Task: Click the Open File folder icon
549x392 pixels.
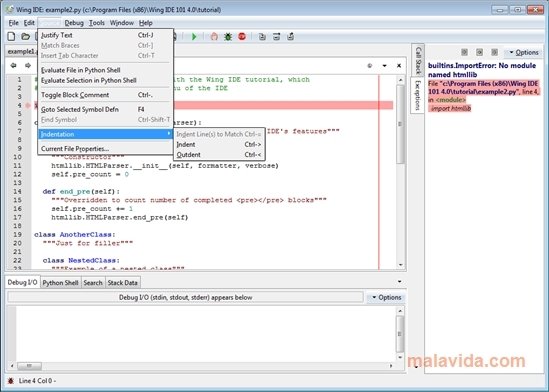Action: pyautogui.click(x=25, y=36)
